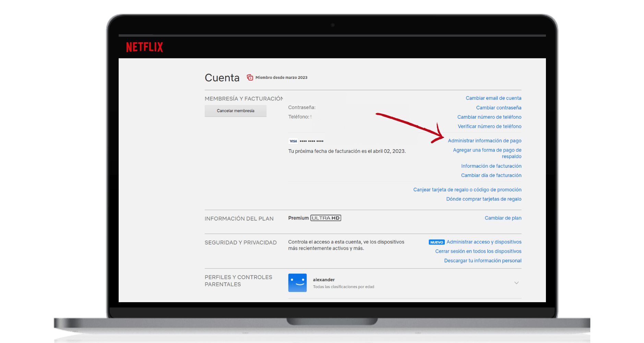
Task: Click Información de facturación
Action: (x=491, y=166)
